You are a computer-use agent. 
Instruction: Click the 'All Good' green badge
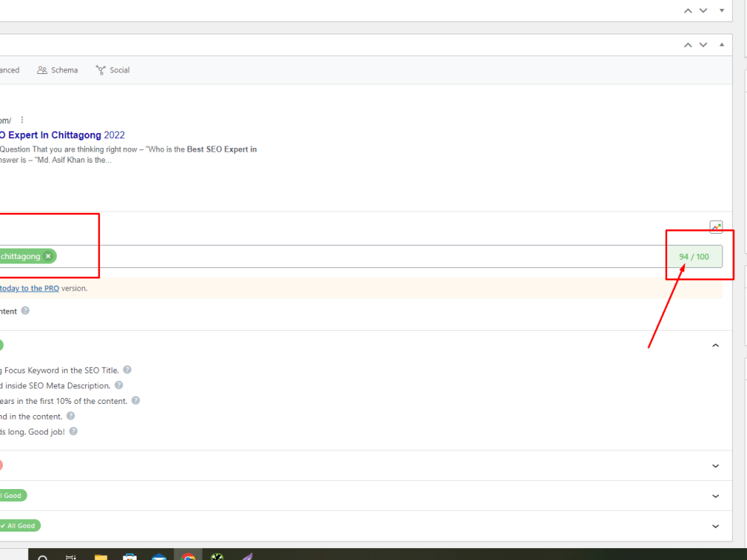(x=20, y=526)
